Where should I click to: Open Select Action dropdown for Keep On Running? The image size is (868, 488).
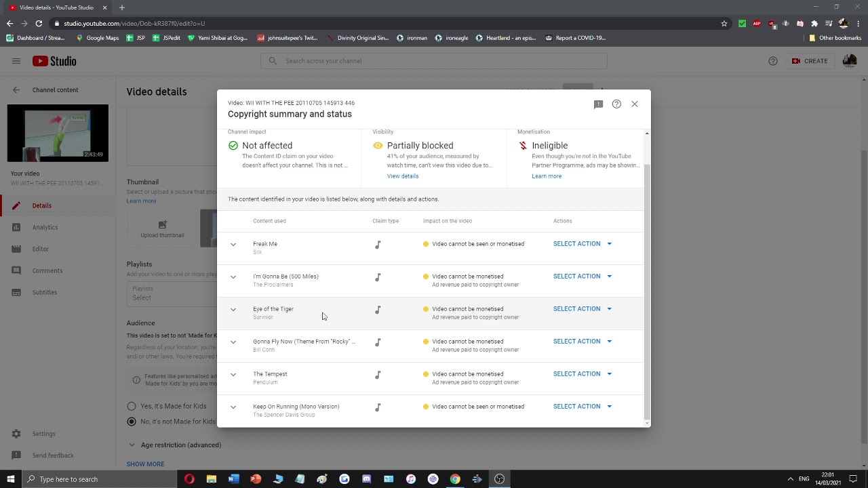point(583,406)
